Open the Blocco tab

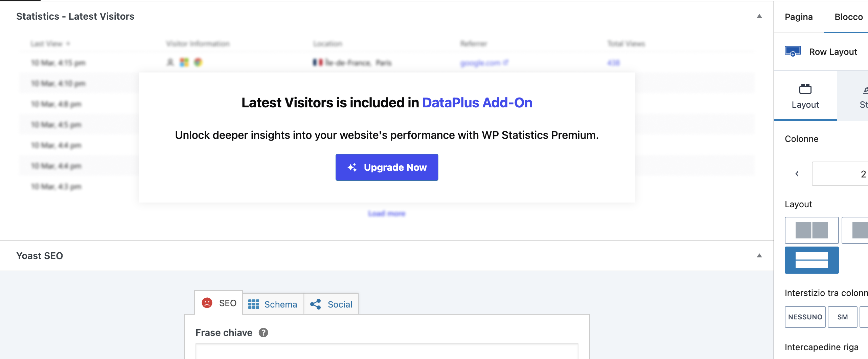848,17
